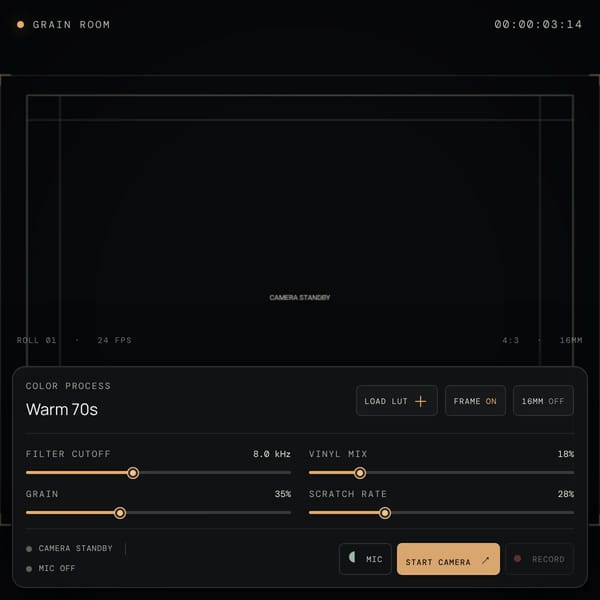Click the half-circle mic icon
The height and width of the screenshot is (600, 600).
[x=352, y=557]
